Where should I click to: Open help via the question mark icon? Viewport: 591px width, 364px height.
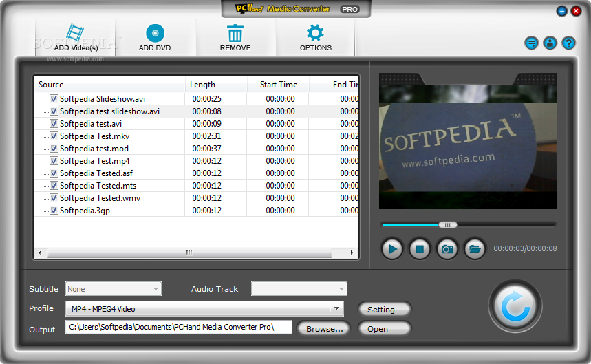[x=568, y=43]
